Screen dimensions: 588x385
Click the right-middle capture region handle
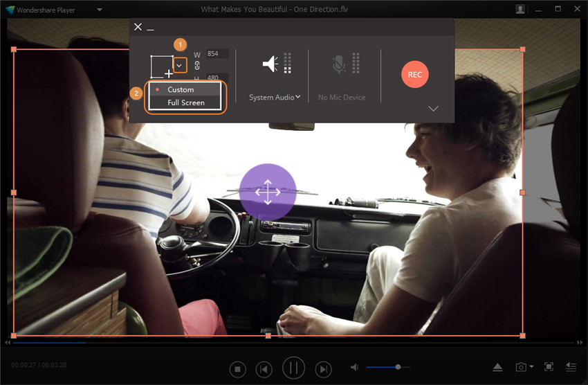click(x=522, y=192)
